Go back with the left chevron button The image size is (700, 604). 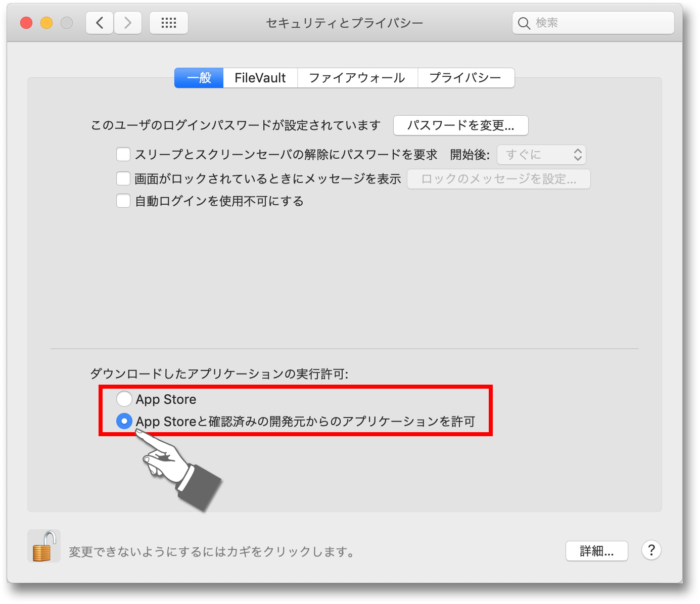100,23
